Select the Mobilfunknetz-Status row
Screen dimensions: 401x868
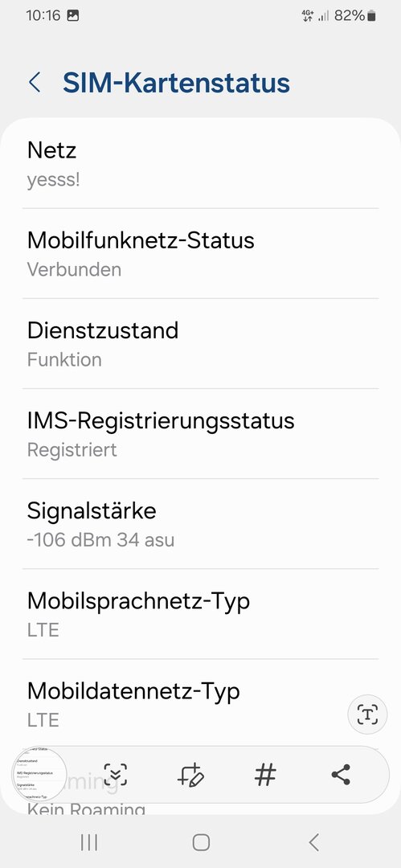click(201, 253)
